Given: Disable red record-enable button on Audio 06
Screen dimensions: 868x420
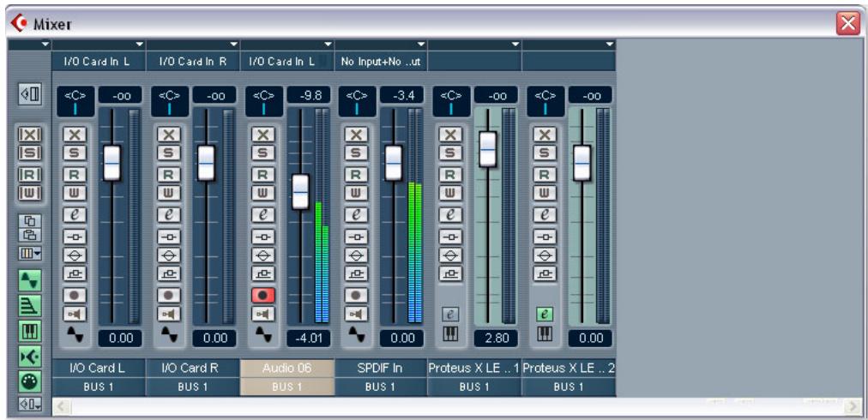Looking at the screenshot, I should click(263, 296).
